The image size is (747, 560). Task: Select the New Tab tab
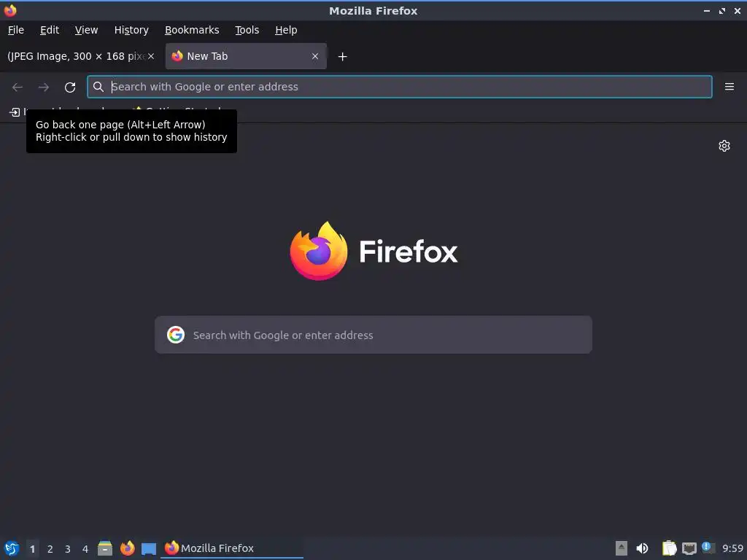(246, 56)
